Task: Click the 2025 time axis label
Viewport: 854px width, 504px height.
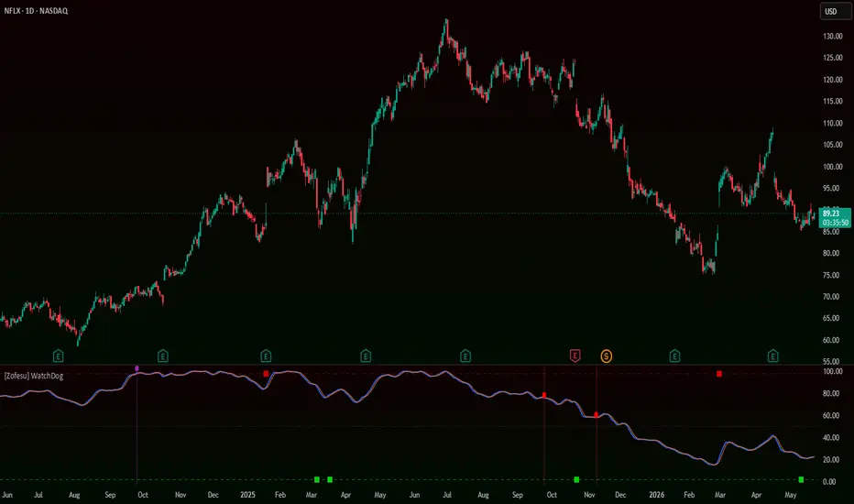Action: [247, 495]
